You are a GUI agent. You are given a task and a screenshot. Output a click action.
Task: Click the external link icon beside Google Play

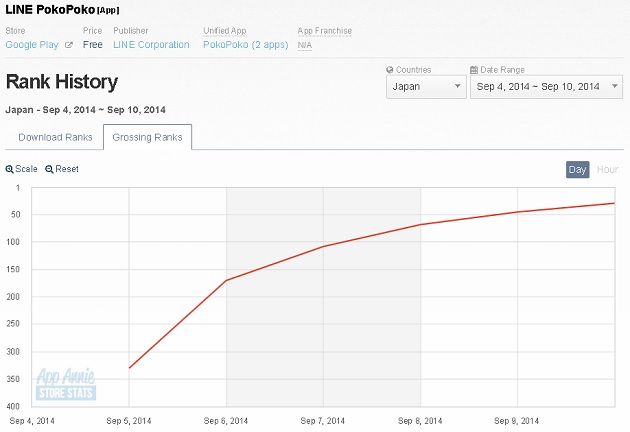pos(69,45)
